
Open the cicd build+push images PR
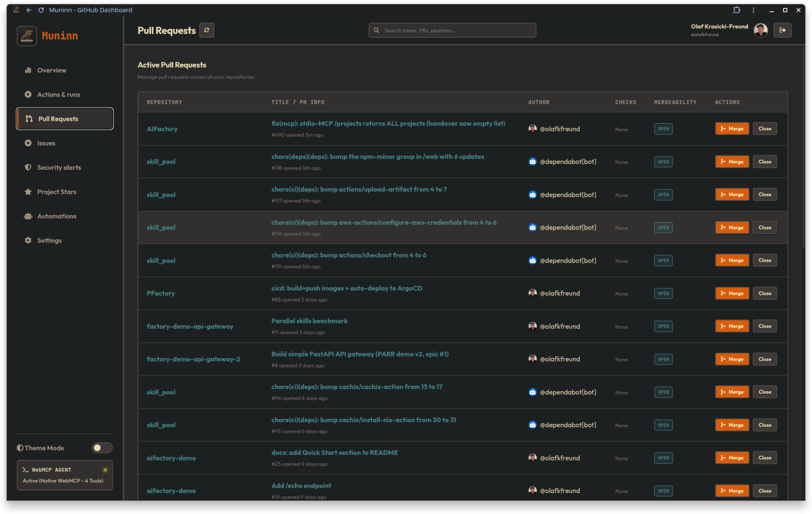point(347,288)
